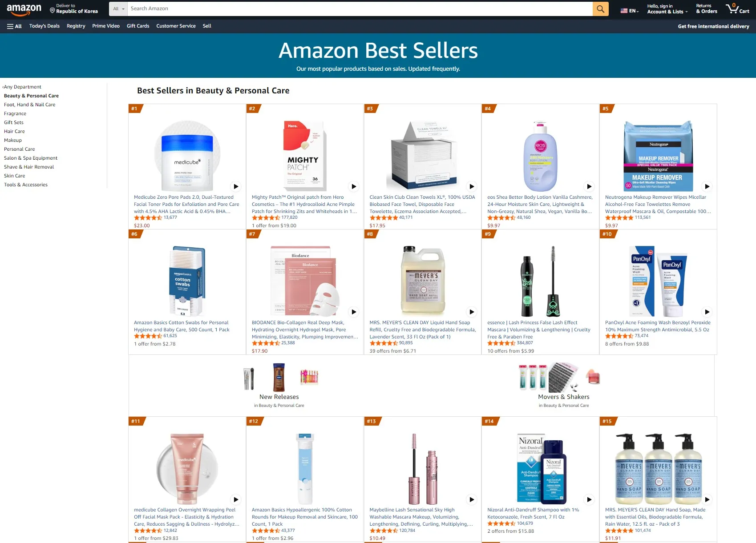This screenshot has width=756, height=543.
Task: Open Movers & Shakers section
Action: [x=564, y=397]
